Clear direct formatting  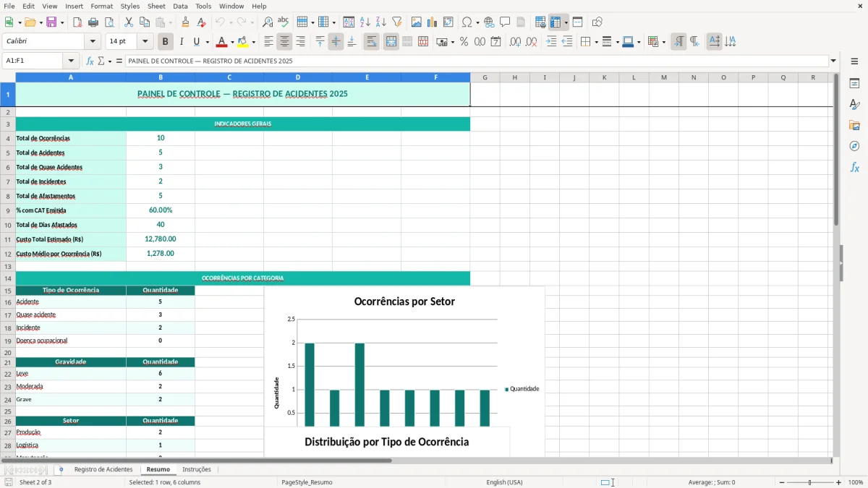tap(202, 22)
